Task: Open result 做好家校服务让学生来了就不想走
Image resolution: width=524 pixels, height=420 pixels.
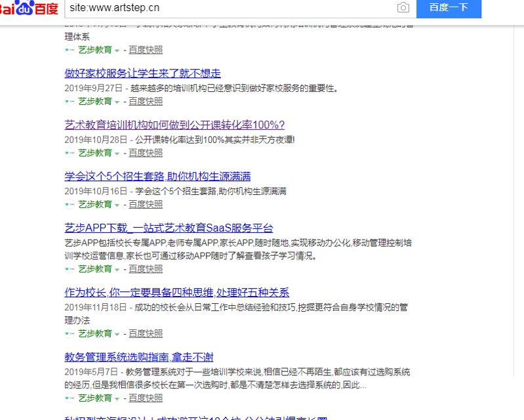Action: [143, 73]
